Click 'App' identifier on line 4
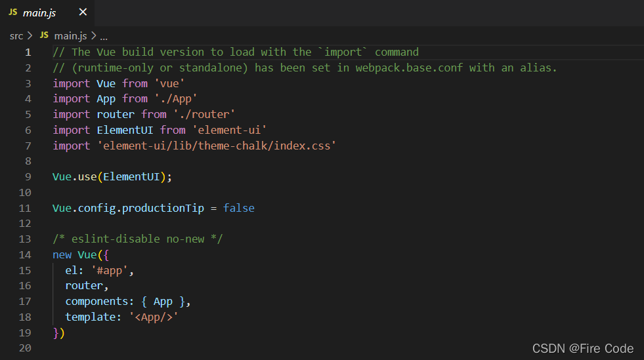 106,99
